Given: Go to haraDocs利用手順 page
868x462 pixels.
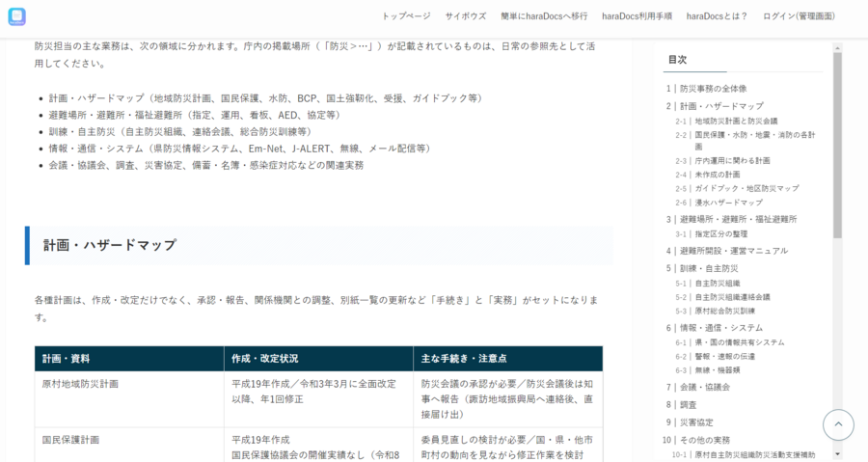Looking at the screenshot, I should [637, 16].
